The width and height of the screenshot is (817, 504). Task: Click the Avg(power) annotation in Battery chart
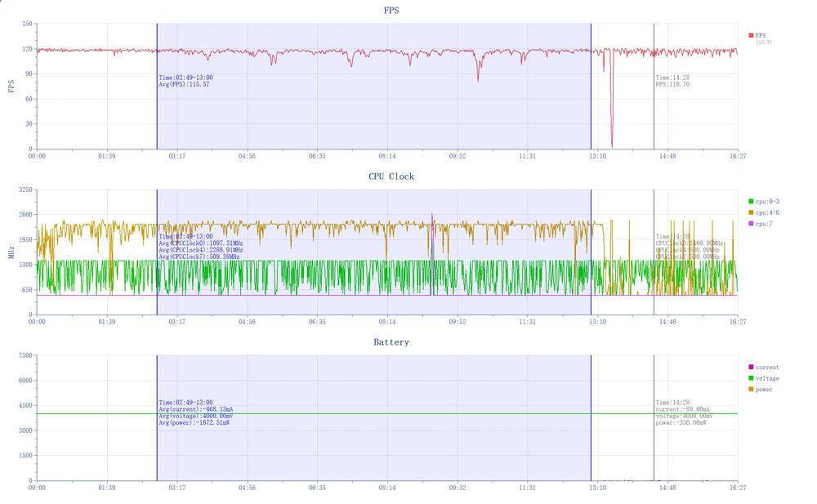pos(194,422)
